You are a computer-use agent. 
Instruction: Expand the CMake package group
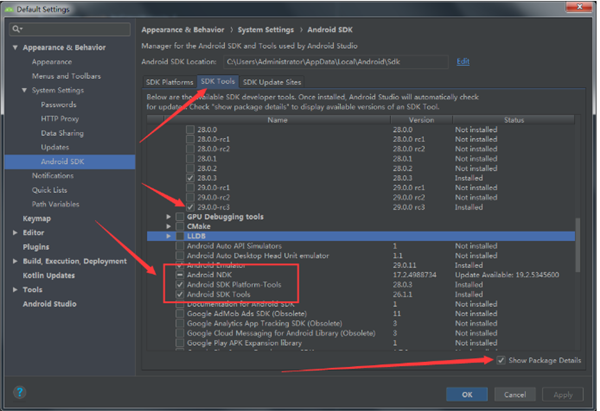click(169, 226)
